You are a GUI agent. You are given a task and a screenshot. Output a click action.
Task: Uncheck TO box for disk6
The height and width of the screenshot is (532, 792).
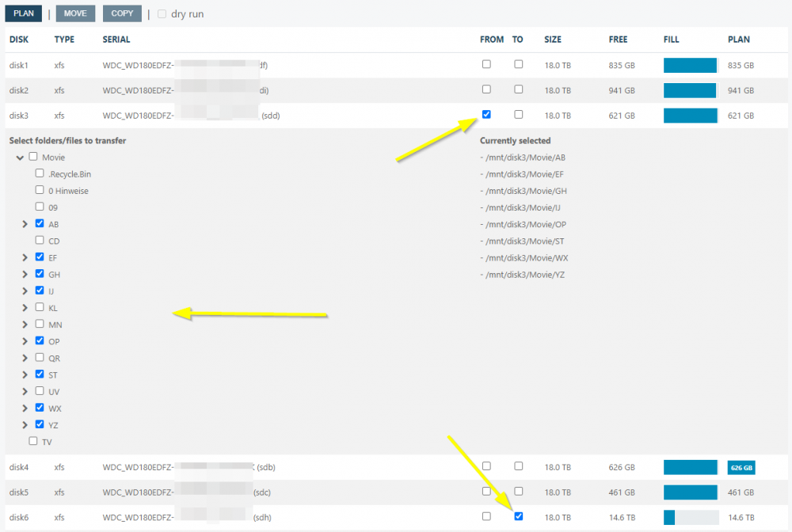518,516
